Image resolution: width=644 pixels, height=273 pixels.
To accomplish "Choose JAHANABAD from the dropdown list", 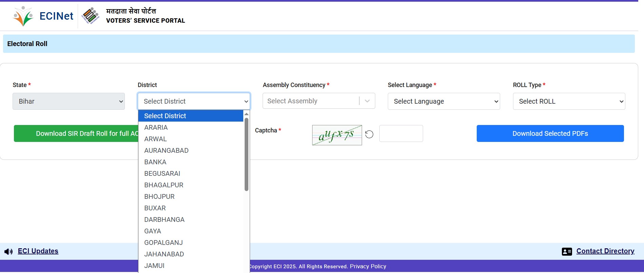I will pyautogui.click(x=164, y=254).
